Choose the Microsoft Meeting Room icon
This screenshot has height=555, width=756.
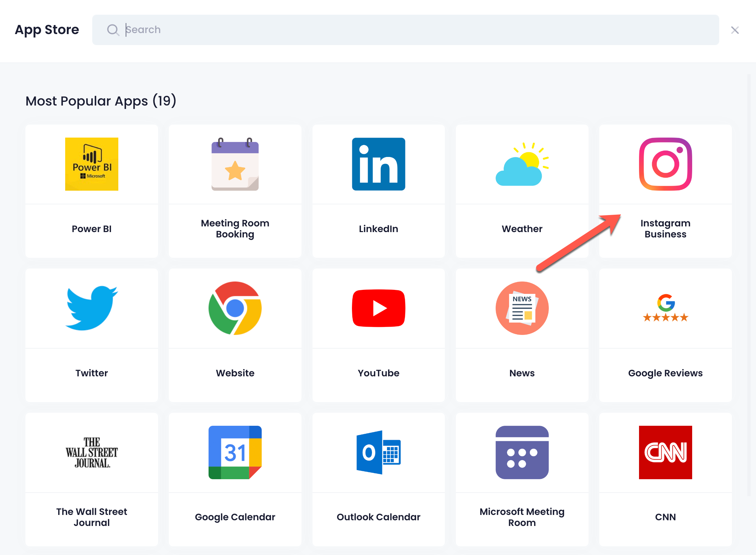click(522, 452)
